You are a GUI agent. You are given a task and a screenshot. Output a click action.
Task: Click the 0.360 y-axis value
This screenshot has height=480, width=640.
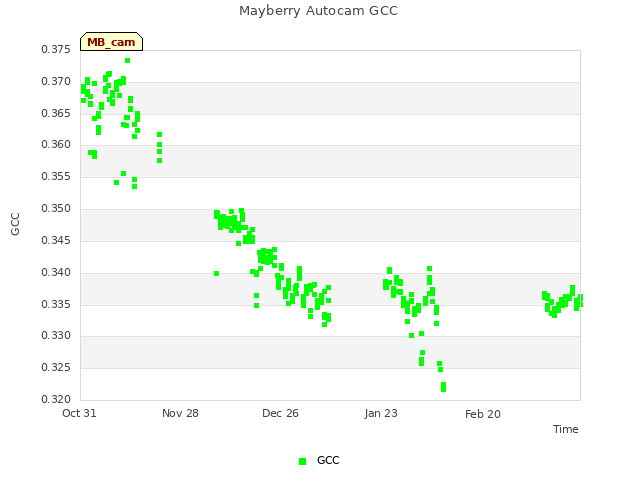click(x=56, y=144)
